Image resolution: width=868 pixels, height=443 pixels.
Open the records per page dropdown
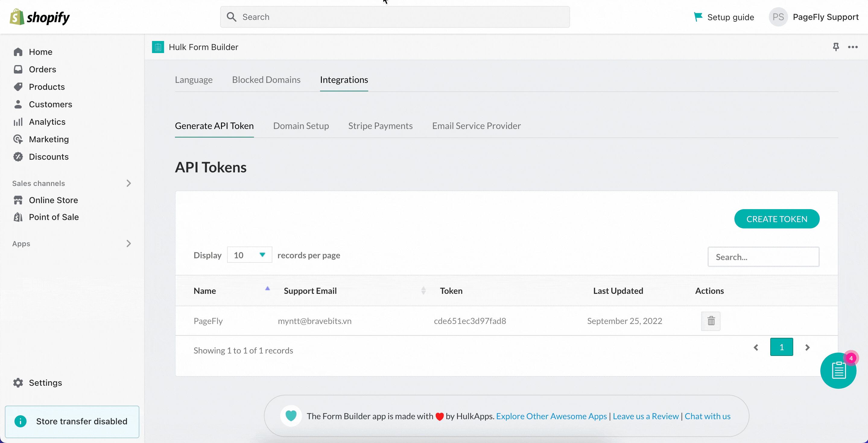249,255
